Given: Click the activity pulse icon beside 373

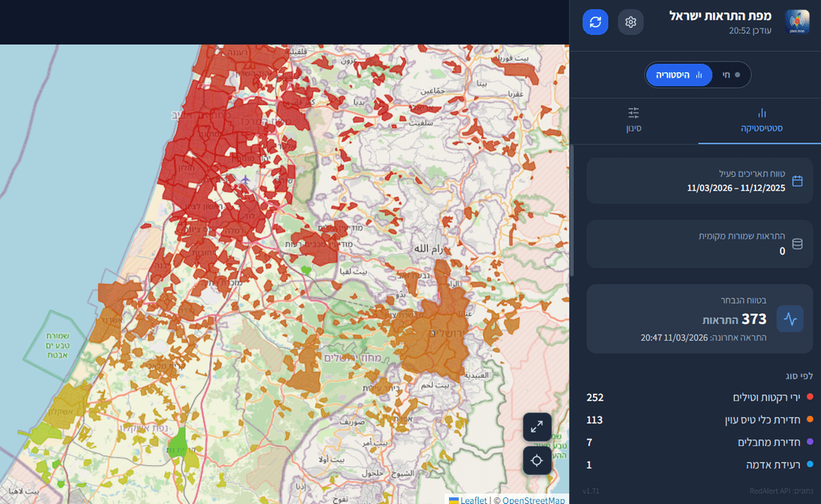Looking at the screenshot, I should 790,319.
